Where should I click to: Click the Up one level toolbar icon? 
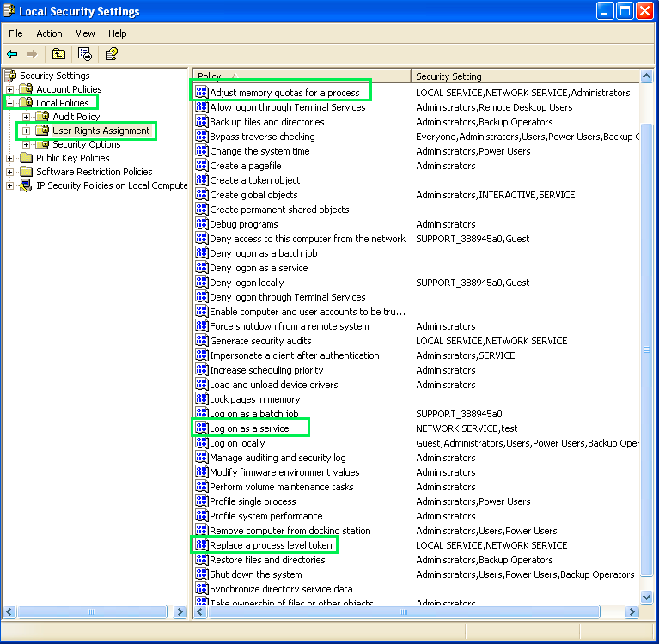tap(58, 54)
